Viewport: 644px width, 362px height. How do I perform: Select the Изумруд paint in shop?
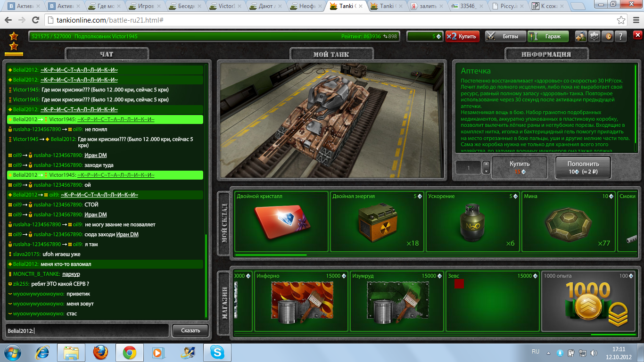396,301
